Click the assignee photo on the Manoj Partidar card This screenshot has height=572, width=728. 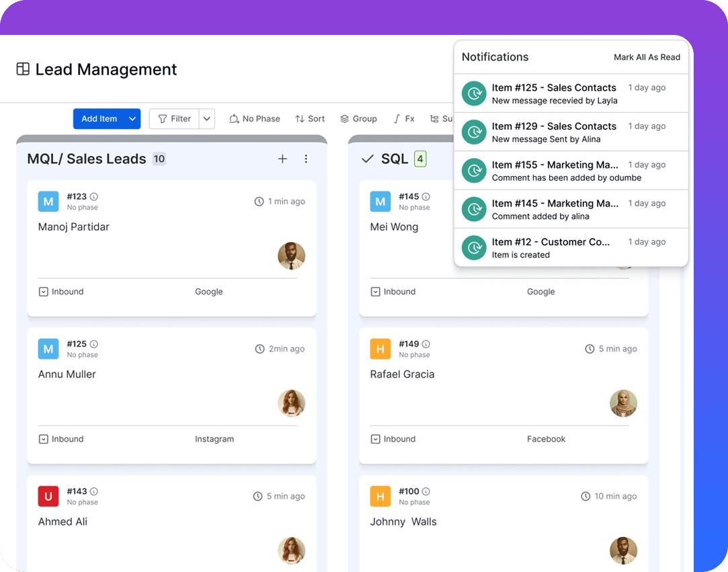tap(292, 256)
